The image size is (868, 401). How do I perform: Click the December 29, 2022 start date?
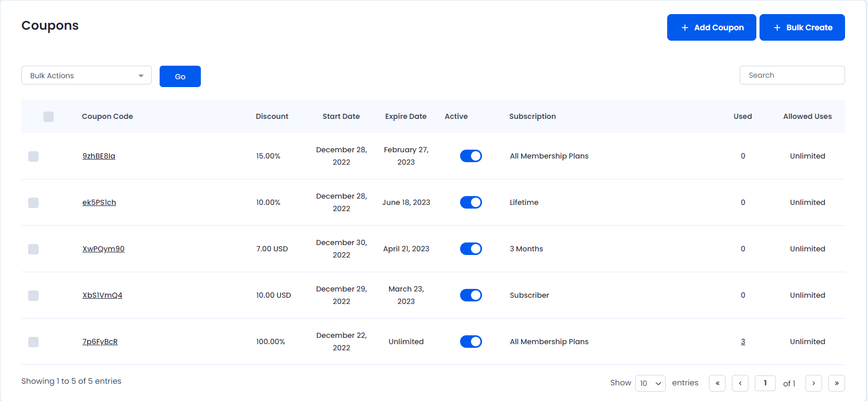pyautogui.click(x=342, y=295)
